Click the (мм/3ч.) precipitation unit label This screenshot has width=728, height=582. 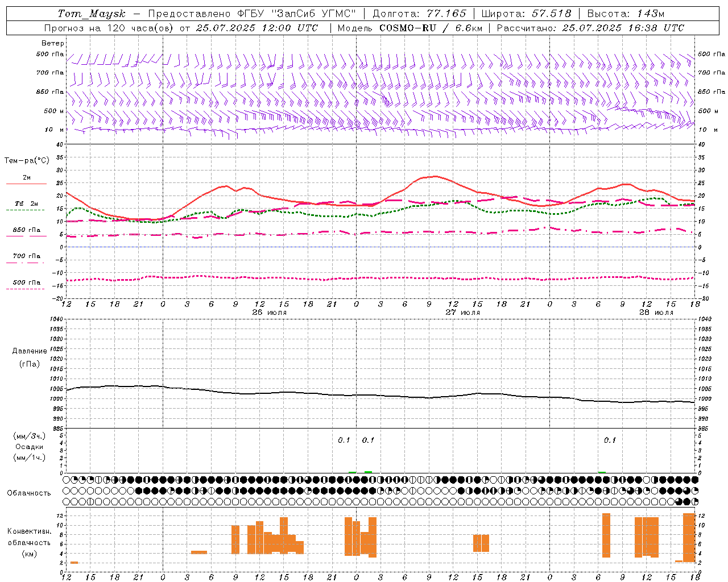[30, 436]
